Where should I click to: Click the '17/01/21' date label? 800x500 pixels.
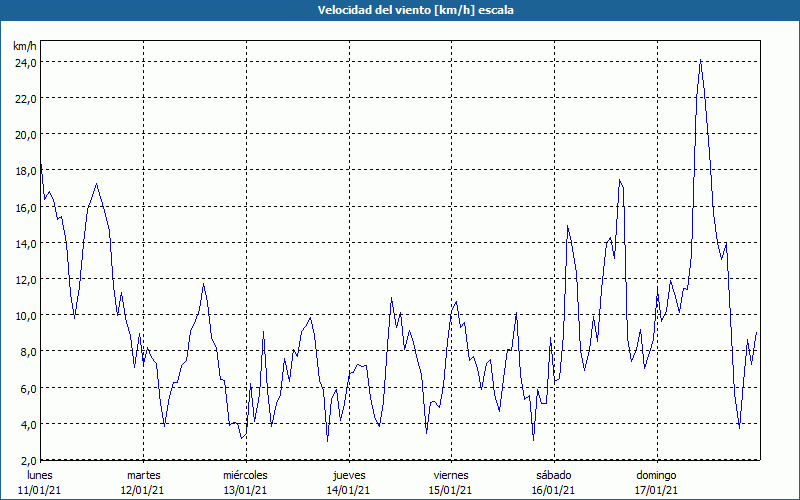click(x=656, y=490)
